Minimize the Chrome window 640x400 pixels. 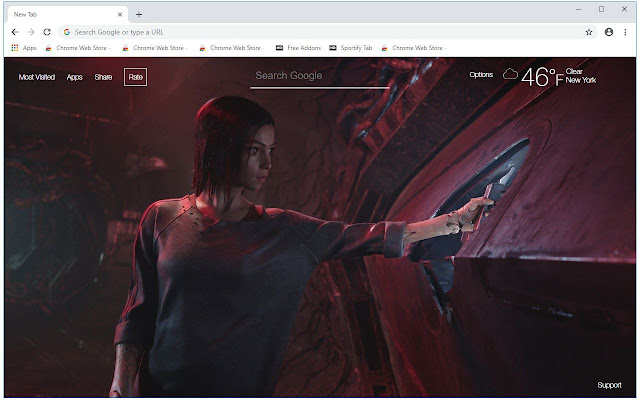[x=578, y=9]
